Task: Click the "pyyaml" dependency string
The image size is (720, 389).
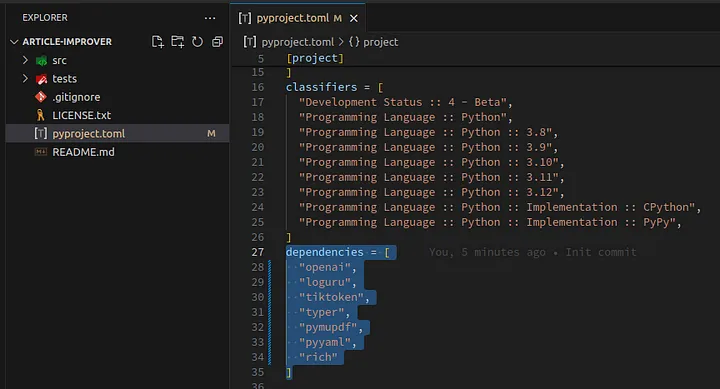Action: 325,342
